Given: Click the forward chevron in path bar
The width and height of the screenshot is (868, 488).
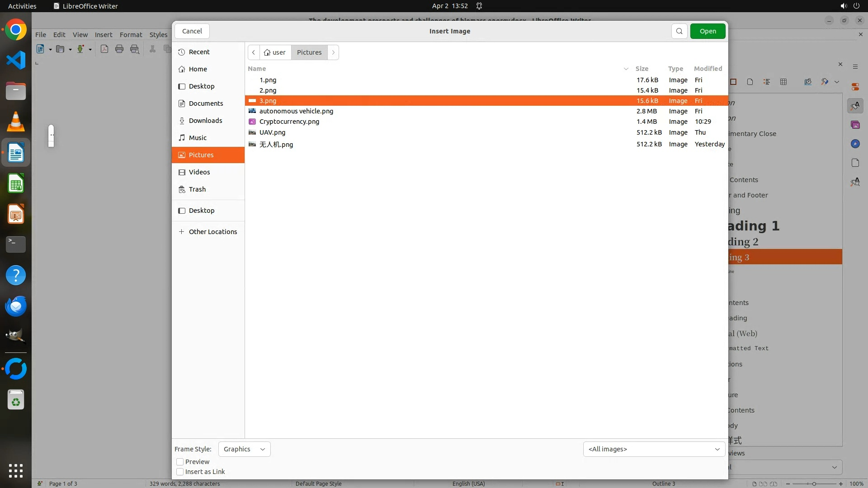Looking at the screenshot, I should 333,52.
